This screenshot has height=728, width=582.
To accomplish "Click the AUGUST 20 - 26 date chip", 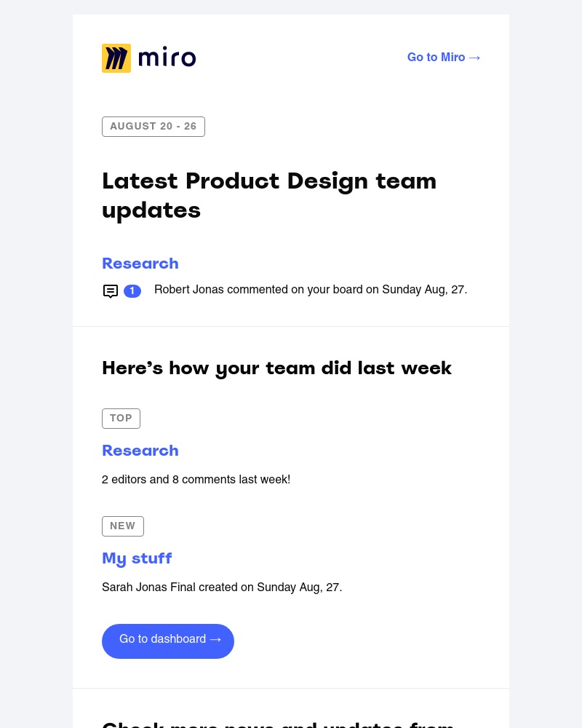I will tap(154, 126).
